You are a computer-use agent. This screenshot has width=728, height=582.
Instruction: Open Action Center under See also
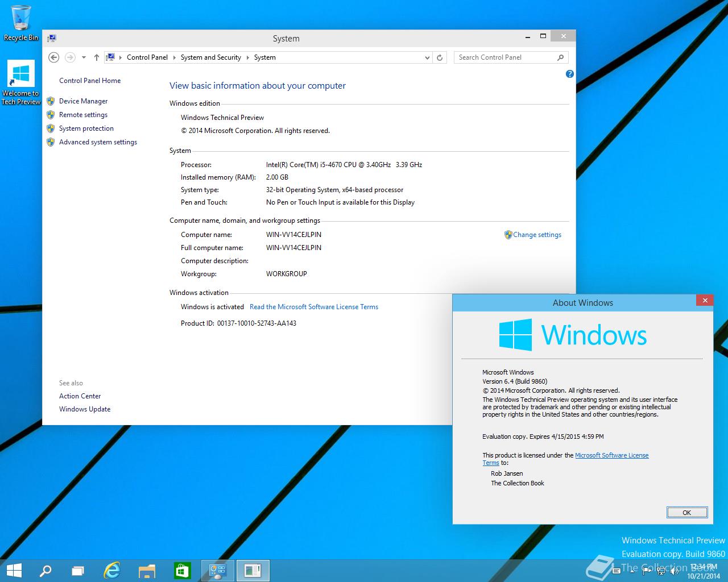(80, 396)
